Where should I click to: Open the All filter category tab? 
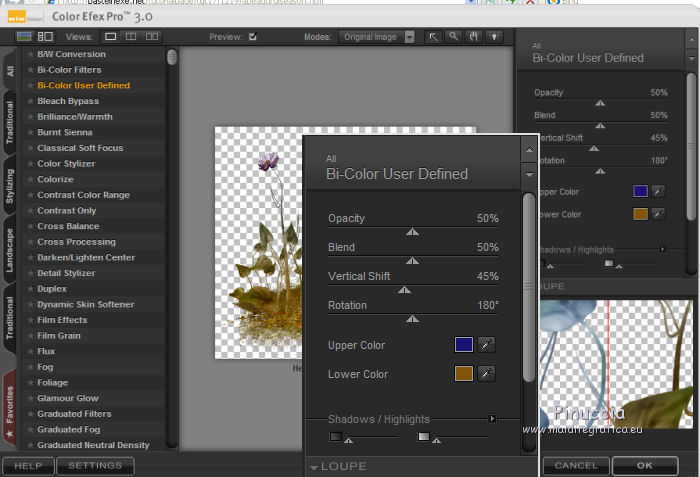[10, 71]
